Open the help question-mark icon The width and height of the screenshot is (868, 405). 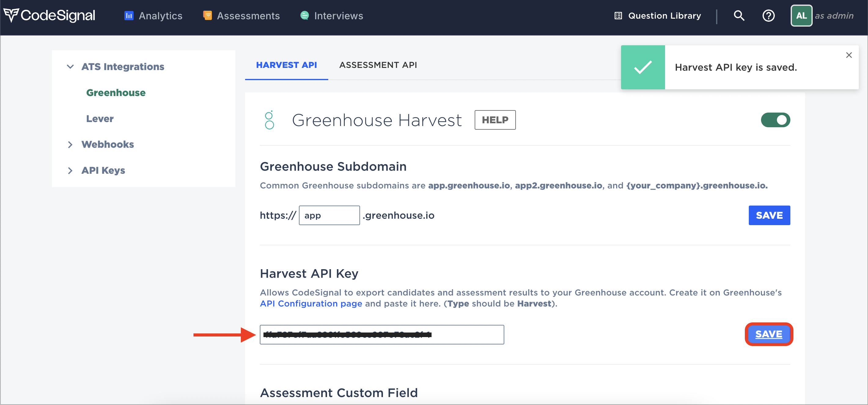pyautogui.click(x=768, y=16)
